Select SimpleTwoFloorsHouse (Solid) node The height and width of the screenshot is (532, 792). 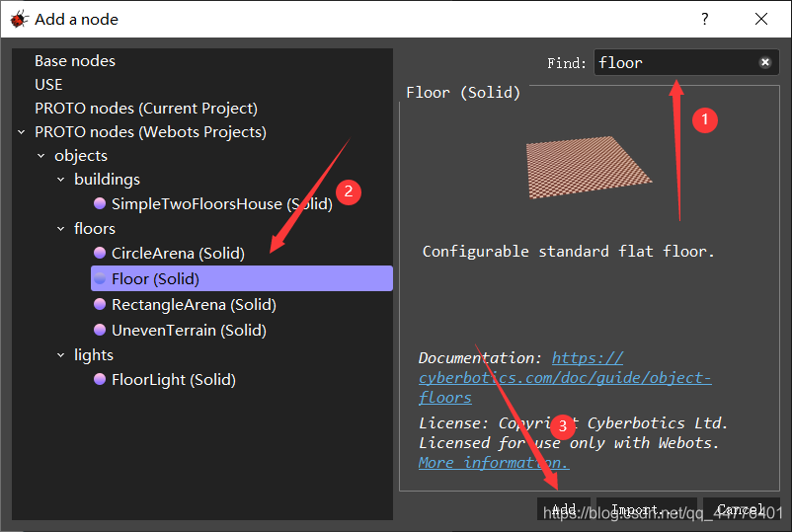click(222, 204)
